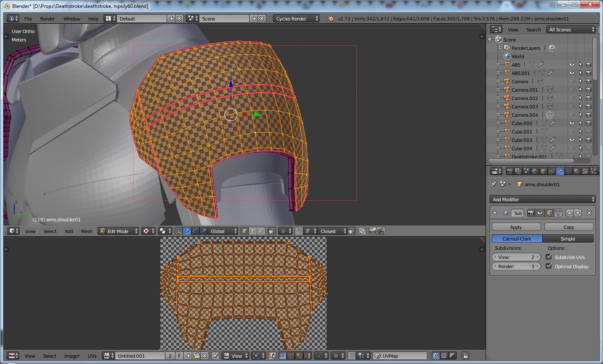This screenshot has height=364, width=603.
Task: Collapse the Subsurf modifier panel triangle
Action: point(495,213)
